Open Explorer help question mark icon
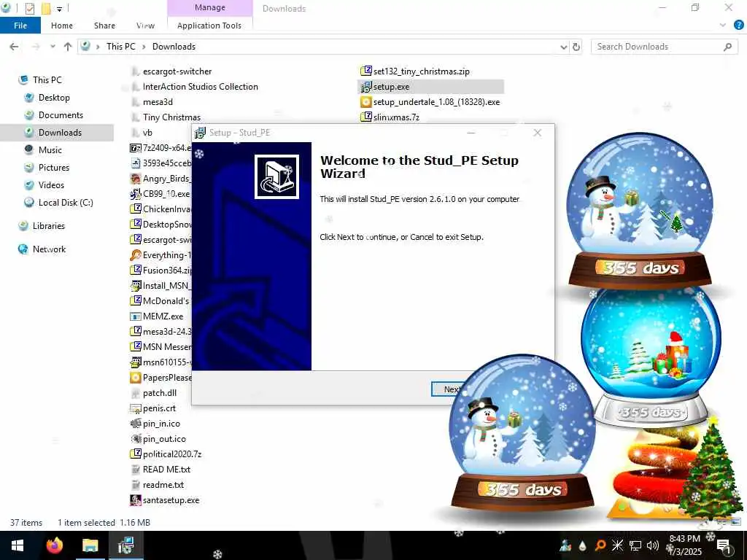 [738, 26]
